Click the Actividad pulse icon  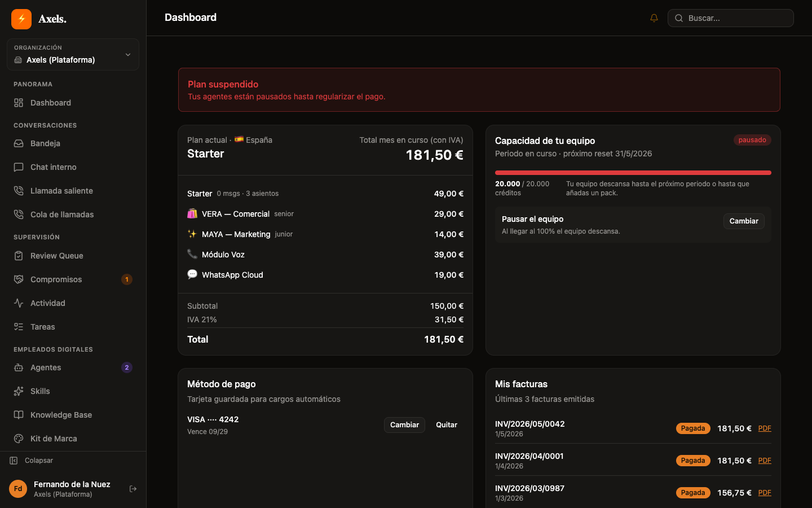pyautogui.click(x=19, y=303)
